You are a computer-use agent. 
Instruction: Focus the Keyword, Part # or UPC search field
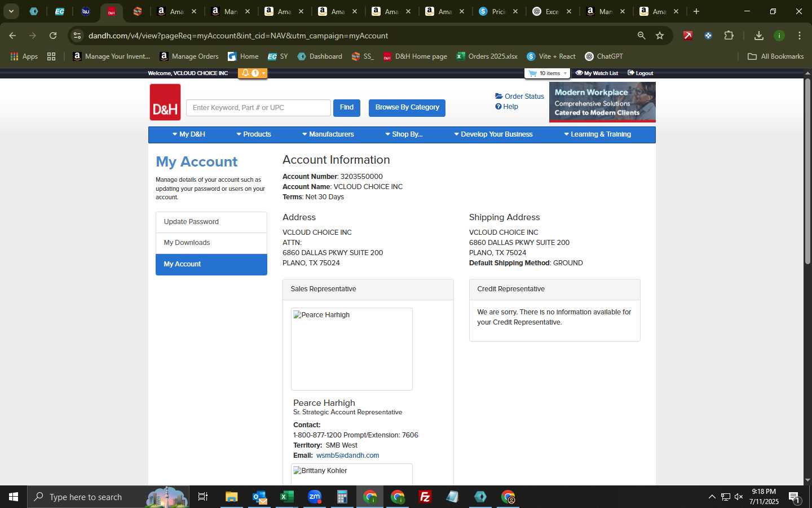click(x=258, y=108)
